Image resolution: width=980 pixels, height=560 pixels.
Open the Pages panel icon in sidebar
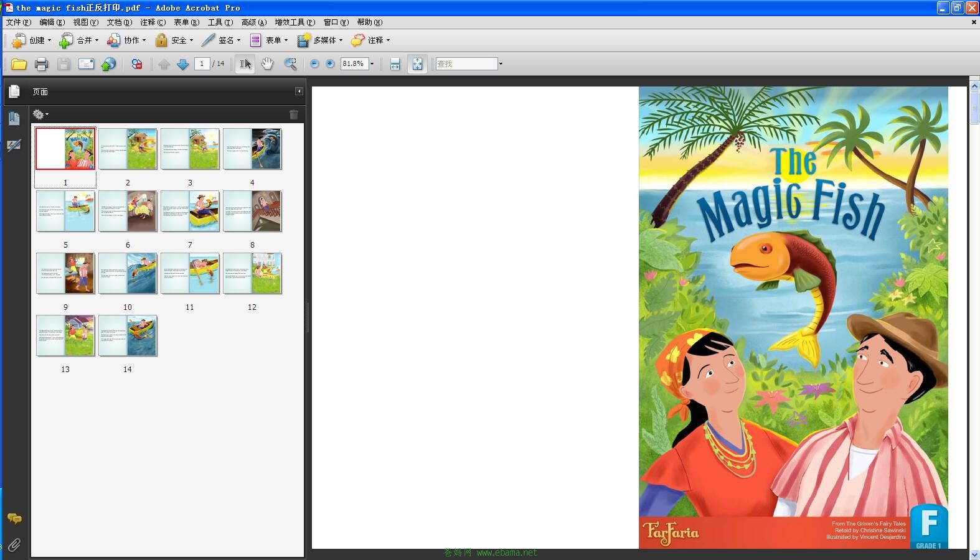(x=14, y=91)
